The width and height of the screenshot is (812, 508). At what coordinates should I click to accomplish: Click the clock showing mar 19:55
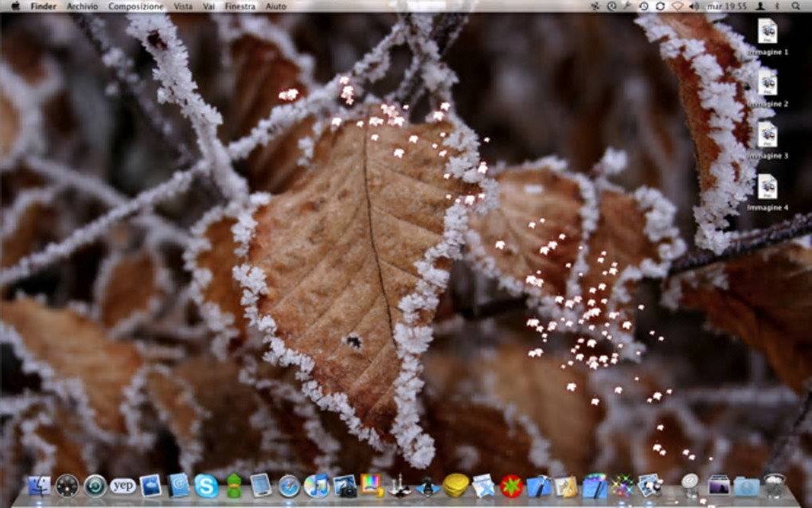click(x=727, y=6)
